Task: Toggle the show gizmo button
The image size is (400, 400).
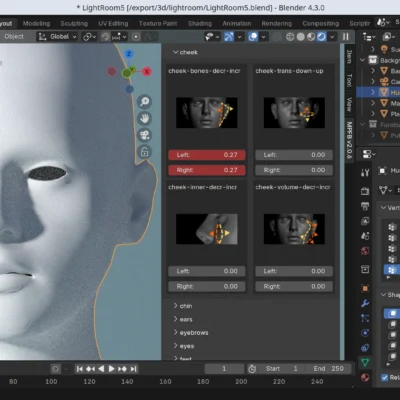Action: 229,36
